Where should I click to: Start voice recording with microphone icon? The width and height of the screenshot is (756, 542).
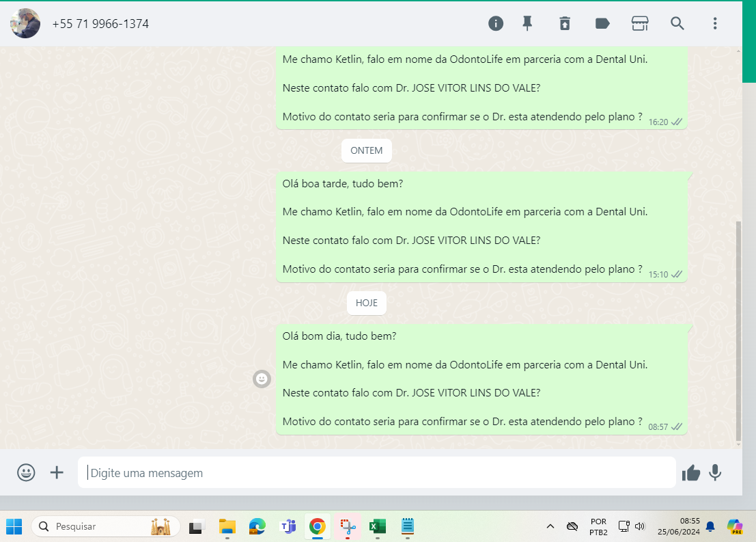click(x=715, y=472)
